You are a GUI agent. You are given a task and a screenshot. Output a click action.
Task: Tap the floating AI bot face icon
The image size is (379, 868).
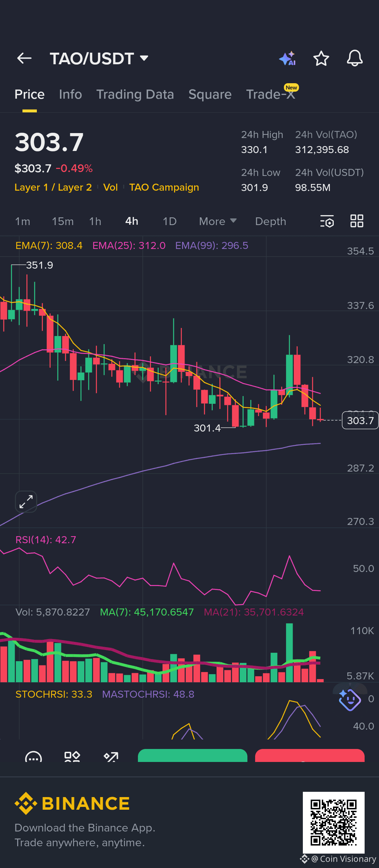coord(350,700)
